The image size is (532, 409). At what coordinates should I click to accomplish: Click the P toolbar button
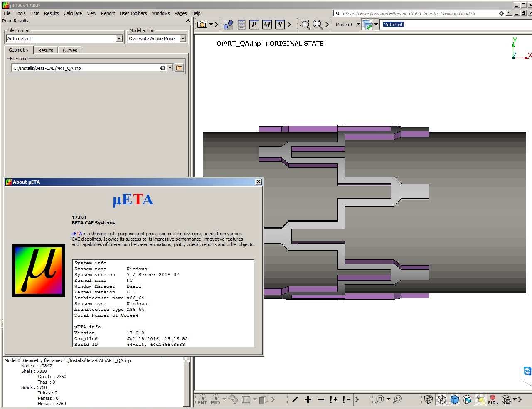(x=254, y=25)
